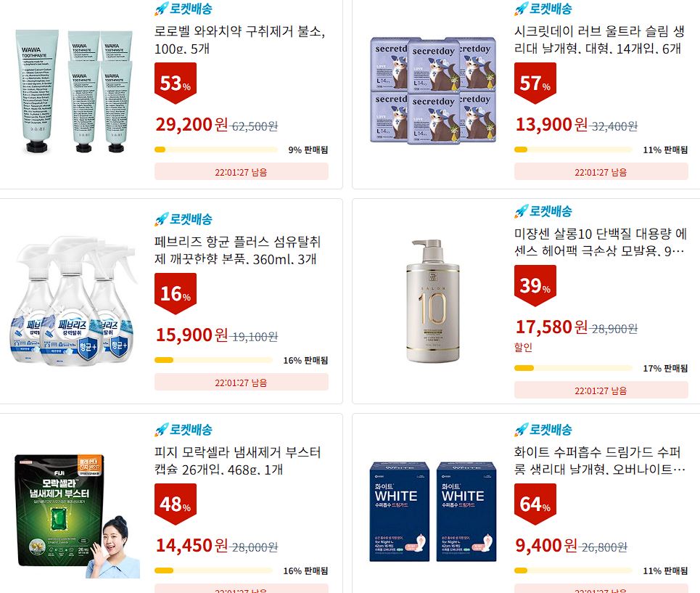Open 페브리즈 항균 플러스 product title

tap(237, 250)
